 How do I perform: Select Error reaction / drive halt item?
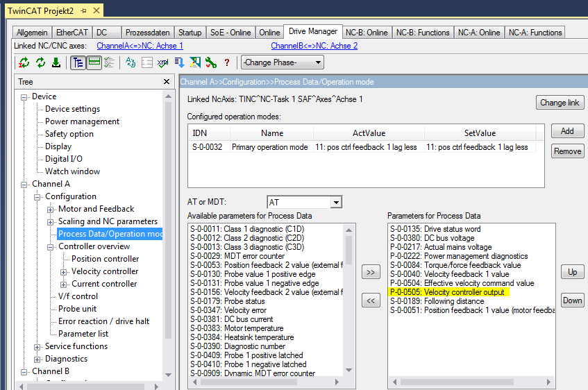pyautogui.click(x=104, y=321)
